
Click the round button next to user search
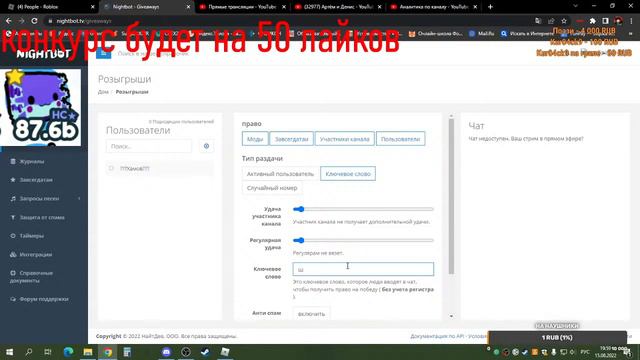click(206, 146)
